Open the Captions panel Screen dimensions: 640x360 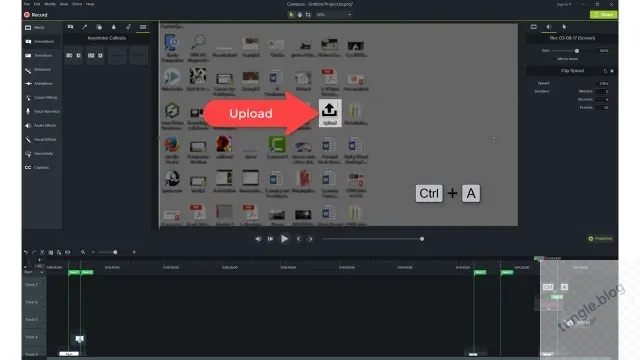37,167
